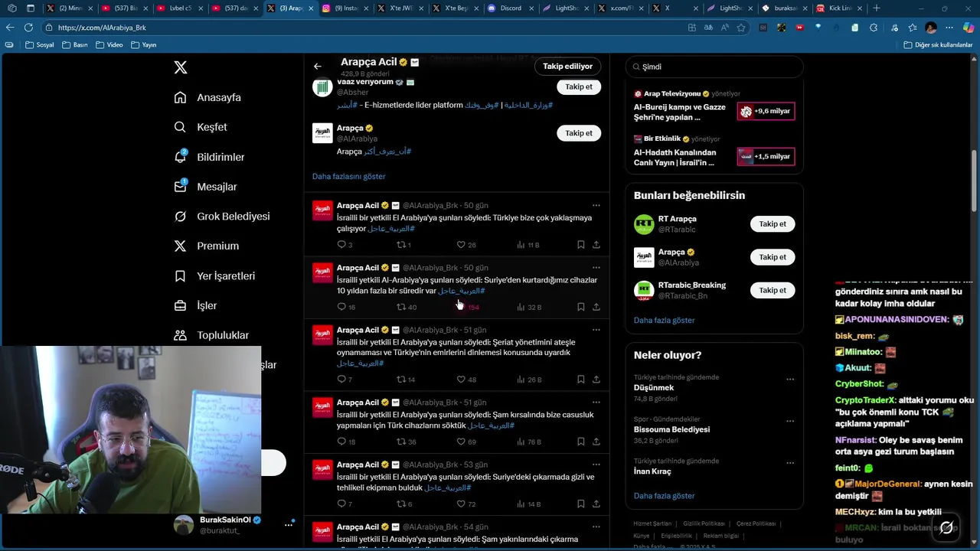This screenshot has height=551, width=980.
Task: Open Grok Belediyesi
Action: 222,217
